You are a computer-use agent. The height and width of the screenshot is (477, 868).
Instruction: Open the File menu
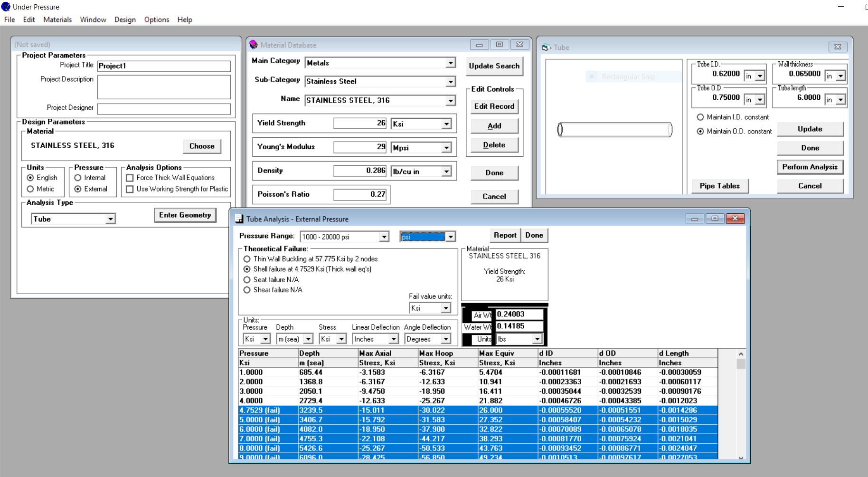click(x=9, y=19)
